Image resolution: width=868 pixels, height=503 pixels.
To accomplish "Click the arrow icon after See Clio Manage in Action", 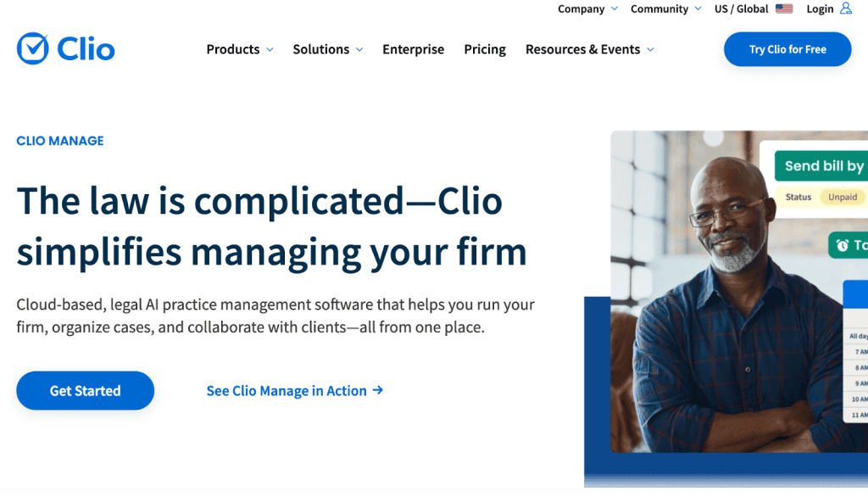I will (376, 390).
